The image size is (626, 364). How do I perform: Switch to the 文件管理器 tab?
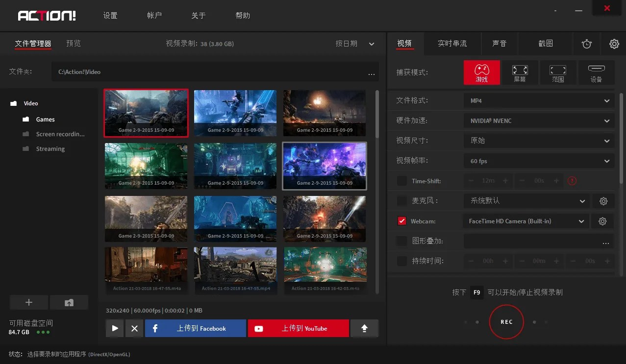[33, 44]
